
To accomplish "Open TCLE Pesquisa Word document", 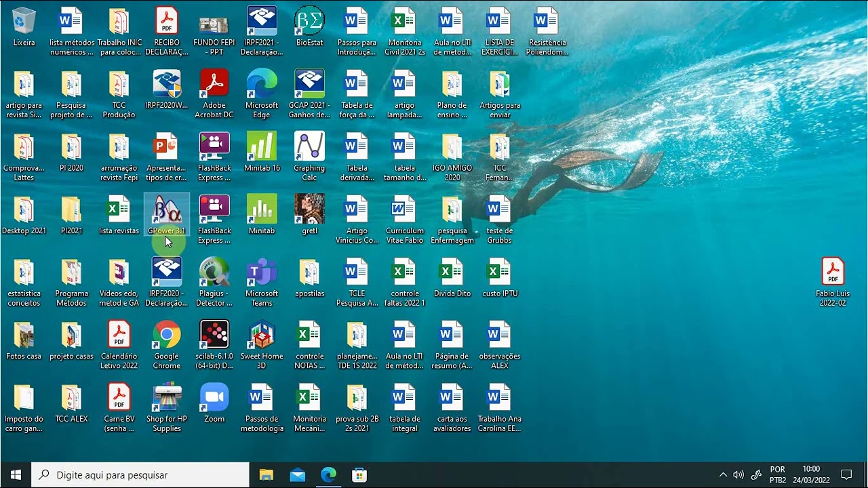I will tap(357, 283).
